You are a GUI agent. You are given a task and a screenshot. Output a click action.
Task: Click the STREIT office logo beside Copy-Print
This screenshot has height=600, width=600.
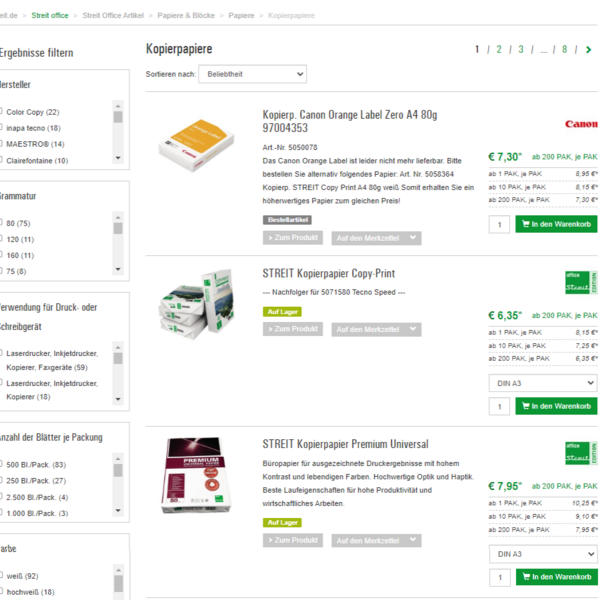tap(580, 283)
